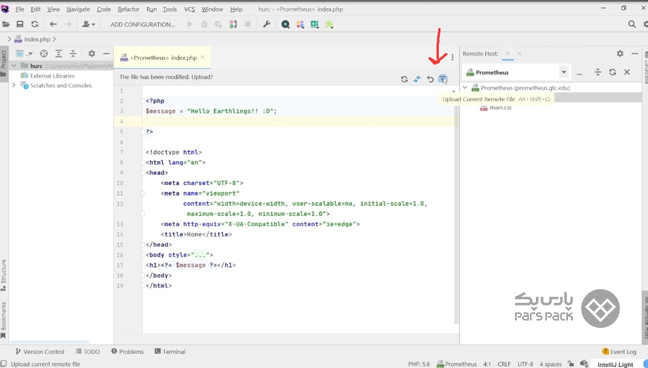Open file via folder toolbar icon
The height and width of the screenshot is (368, 648).
(6, 24)
